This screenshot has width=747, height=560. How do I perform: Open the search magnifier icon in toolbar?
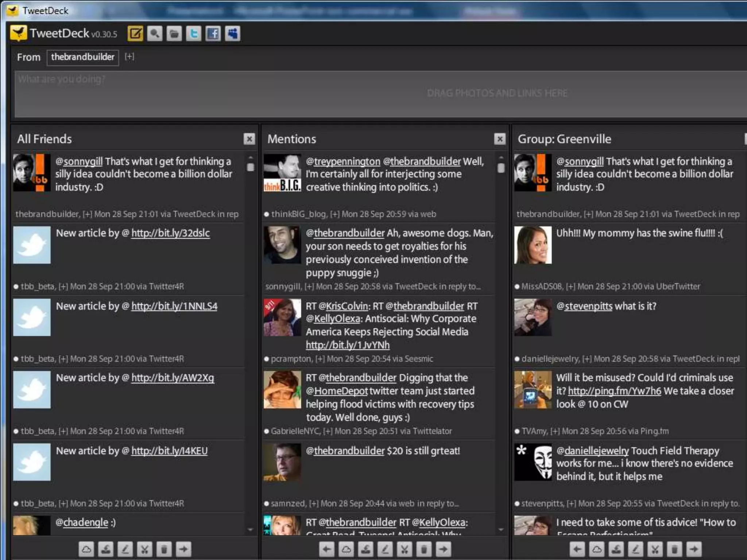tap(155, 34)
